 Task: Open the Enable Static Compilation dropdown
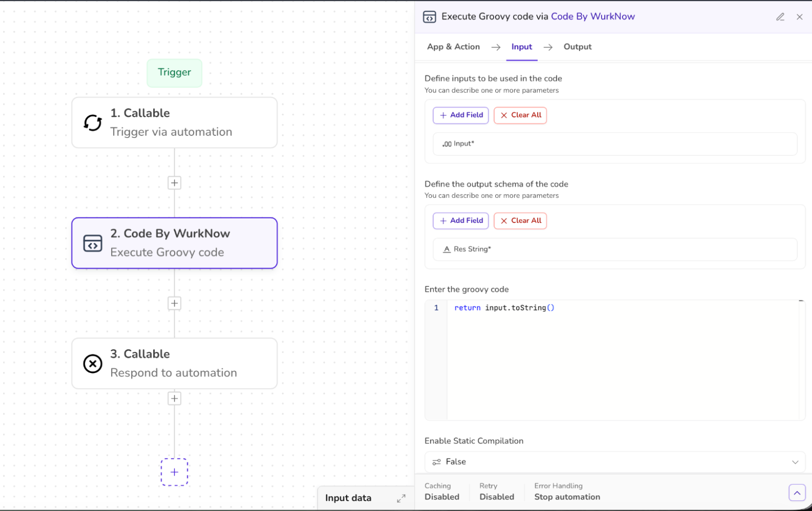pos(615,462)
